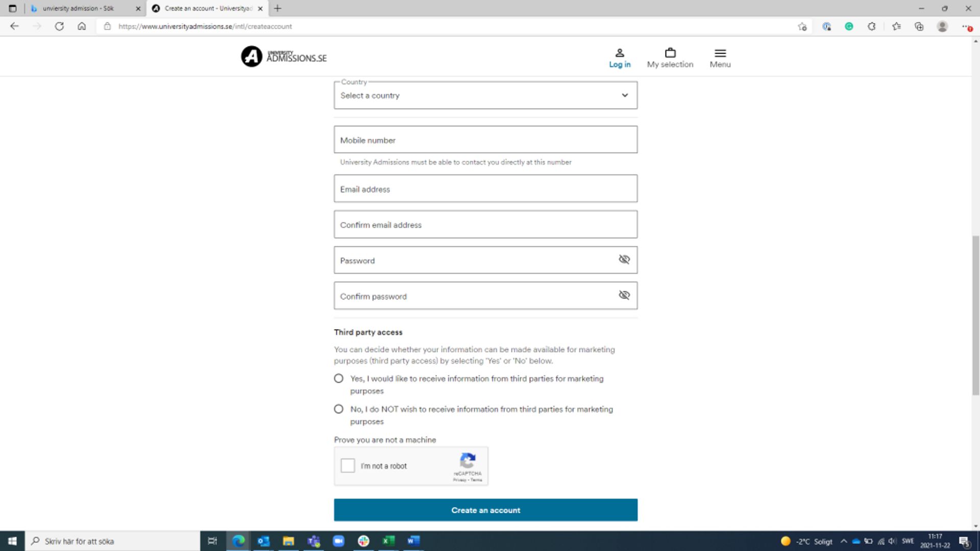The height and width of the screenshot is (551, 980).
Task: Select Yes for third party marketing
Action: click(x=338, y=378)
